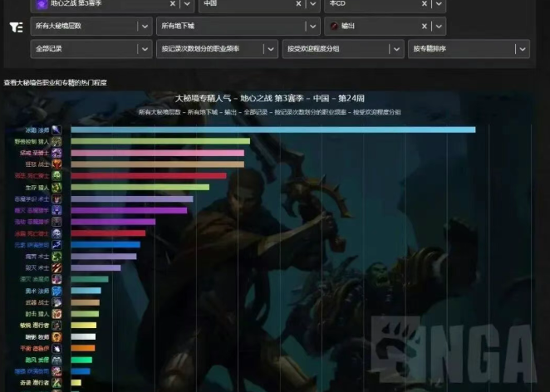Clear the 地心之战 第3赛季 season selection
This screenshot has height=392, width=550.
click(x=171, y=4)
